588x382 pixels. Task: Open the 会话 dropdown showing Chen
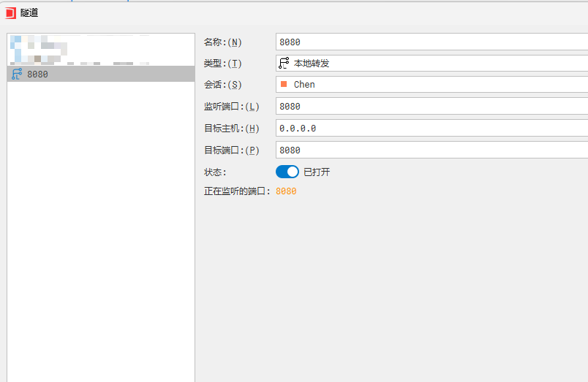tap(431, 85)
